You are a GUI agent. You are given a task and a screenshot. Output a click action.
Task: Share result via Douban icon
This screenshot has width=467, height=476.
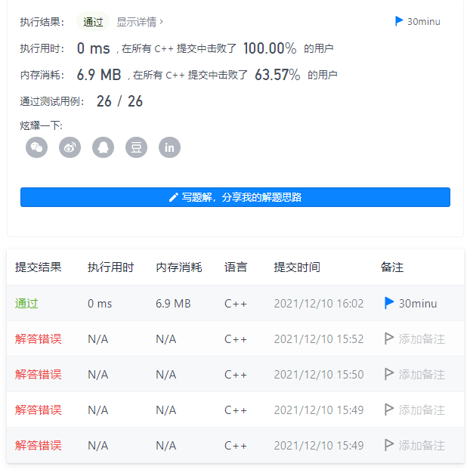pyautogui.click(x=136, y=147)
